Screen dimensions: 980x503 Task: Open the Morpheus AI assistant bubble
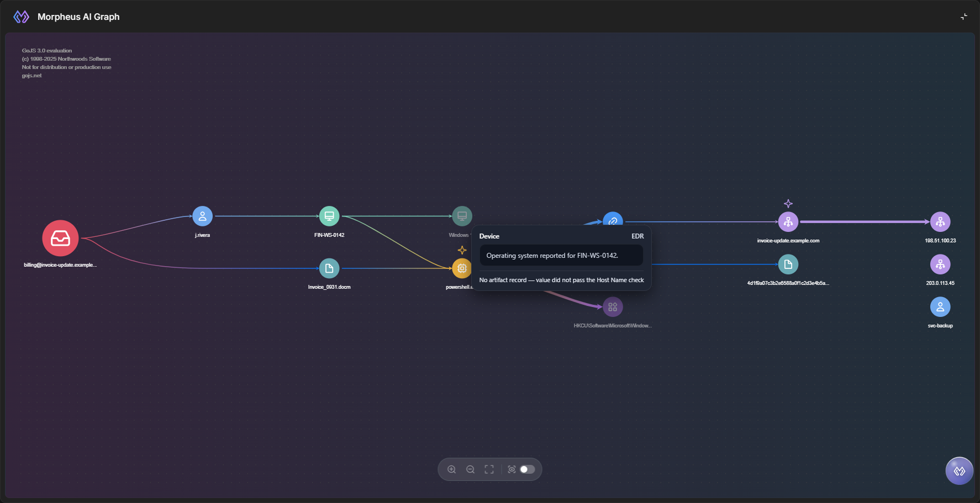[x=960, y=471]
